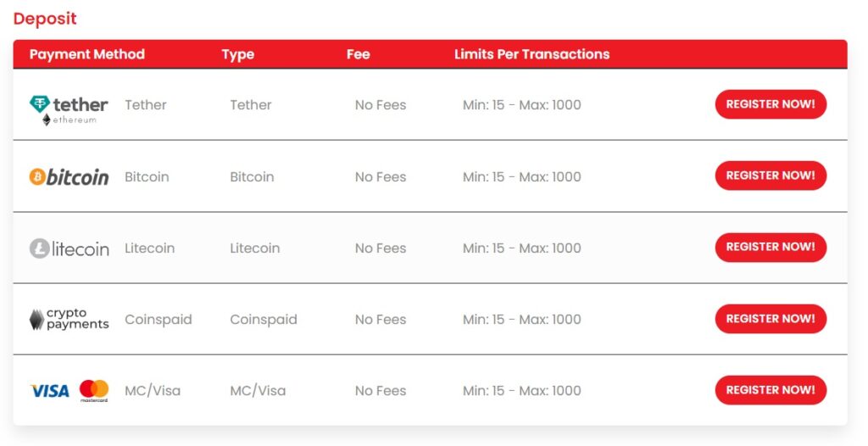Screen dimensions: 868x446
Task: Click No Fees text in Bitcoin row
Action: pos(381,177)
